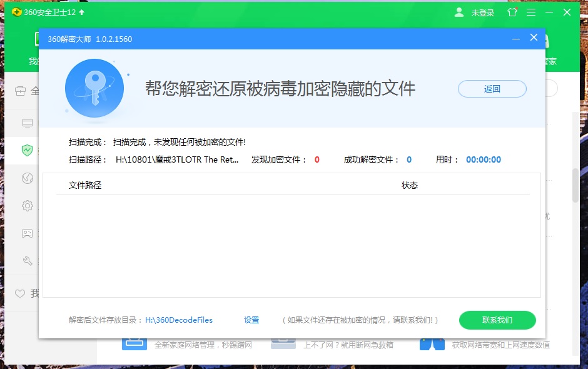
Task: Click the upgrade arrow next to 360安全卫士12
Action: (82, 13)
